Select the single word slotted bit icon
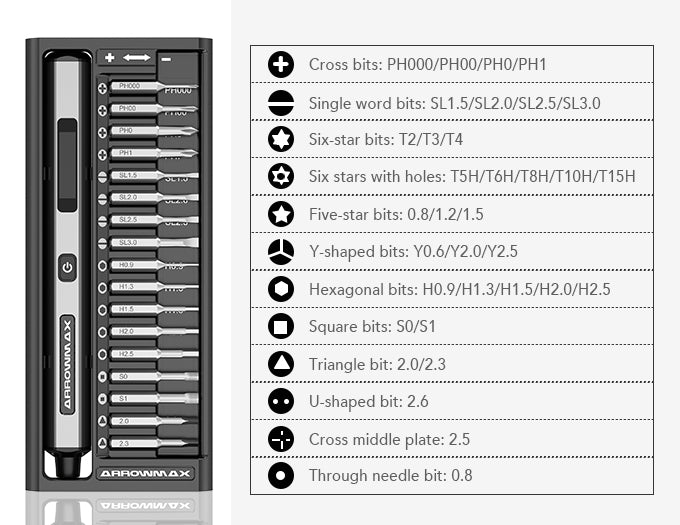This screenshot has height=525, width=680. (x=281, y=102)
